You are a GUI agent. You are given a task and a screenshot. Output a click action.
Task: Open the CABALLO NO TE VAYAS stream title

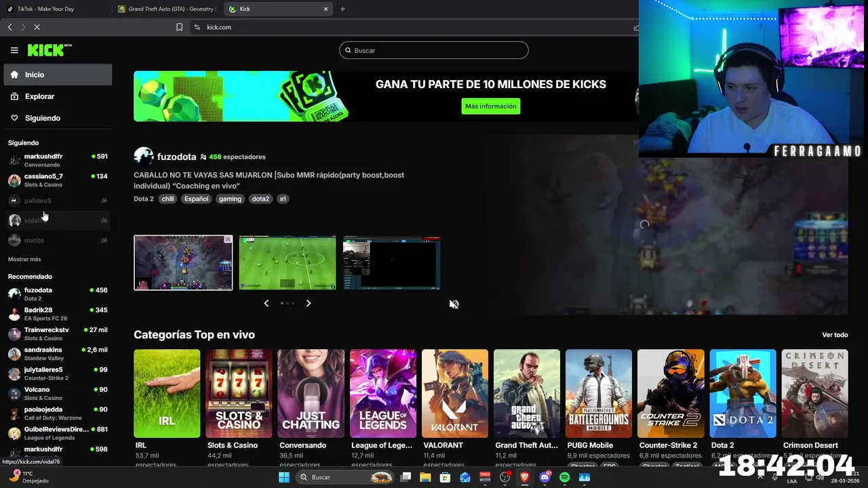pyautogui.click(x=269, y=180)
